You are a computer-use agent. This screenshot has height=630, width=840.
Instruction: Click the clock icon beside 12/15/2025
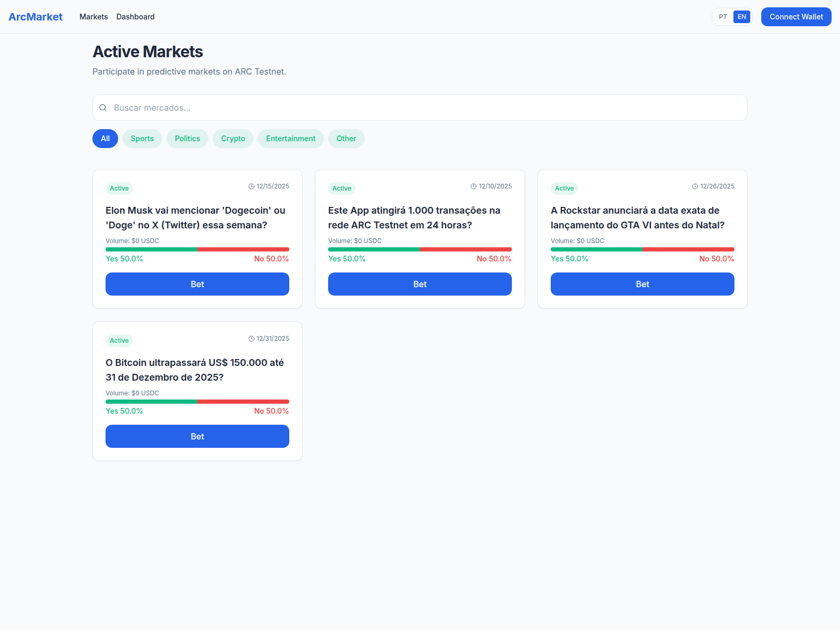[251, 186]
